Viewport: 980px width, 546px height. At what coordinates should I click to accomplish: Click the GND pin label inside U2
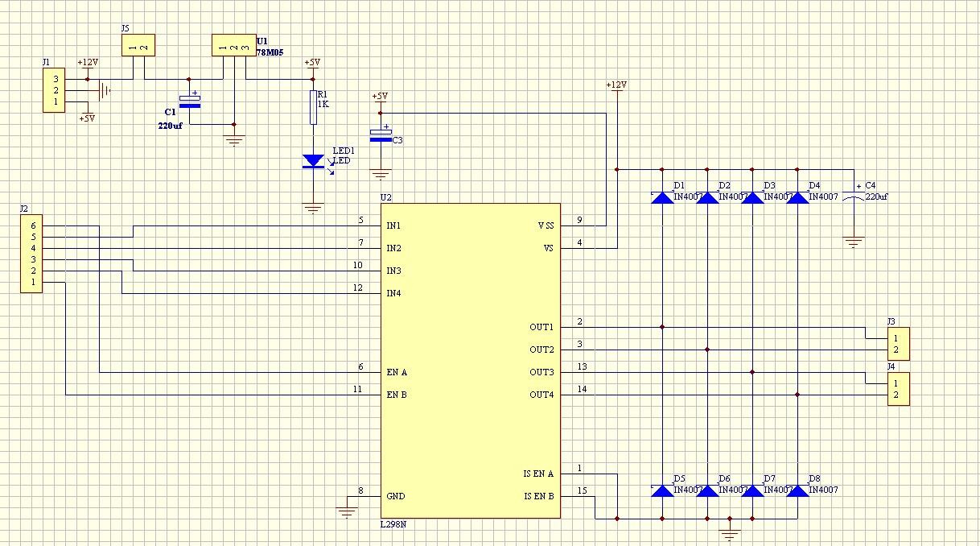click(396, 497)
